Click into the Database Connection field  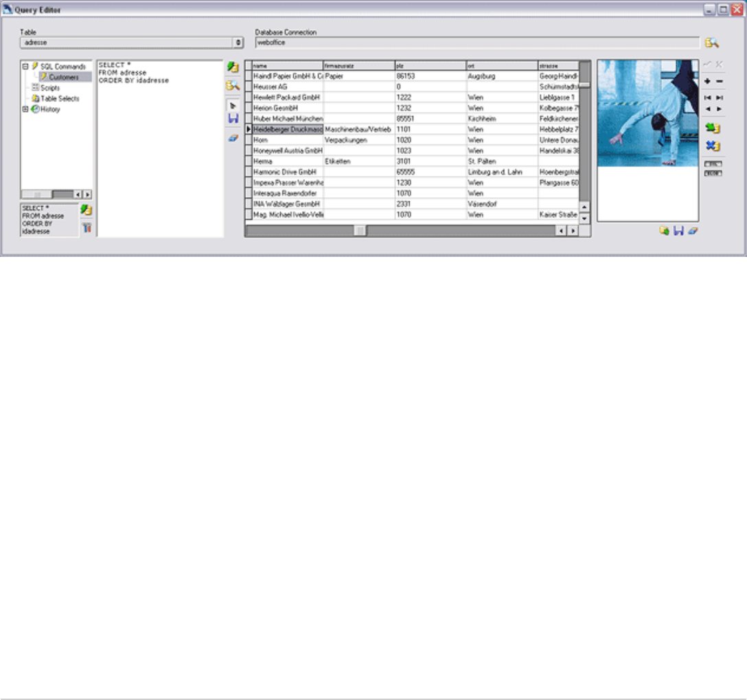pos(477,43)
